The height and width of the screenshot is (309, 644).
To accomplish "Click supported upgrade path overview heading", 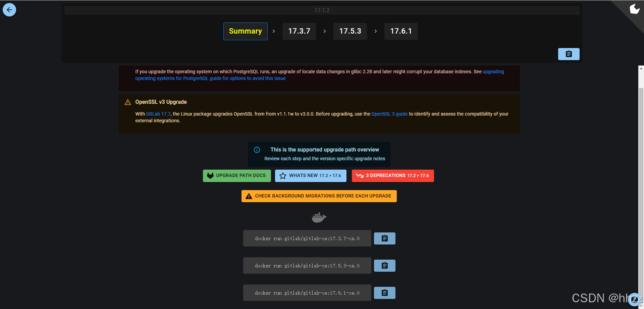I will point(325,150).
